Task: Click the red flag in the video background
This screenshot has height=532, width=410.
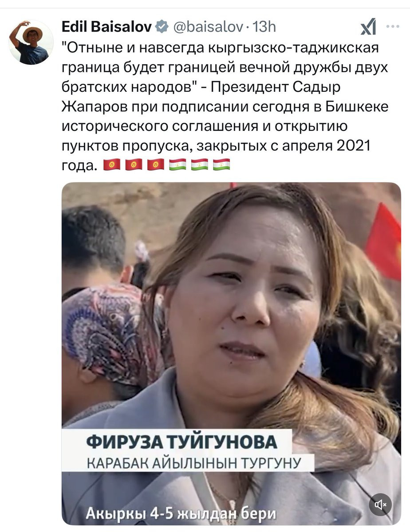Action: (384, 242)
